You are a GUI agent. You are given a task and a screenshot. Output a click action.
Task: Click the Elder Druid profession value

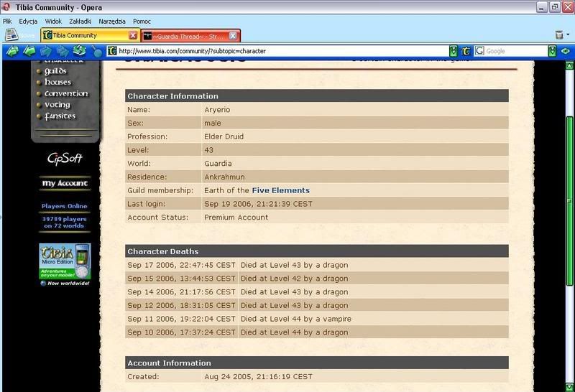pyautogui.click(x=224, y=136)
